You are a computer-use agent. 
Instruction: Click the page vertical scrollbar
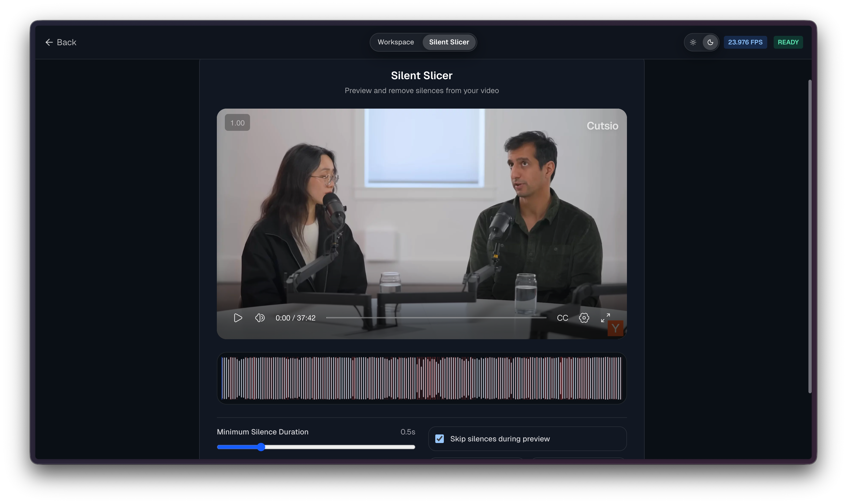click(x=810, y=236)
